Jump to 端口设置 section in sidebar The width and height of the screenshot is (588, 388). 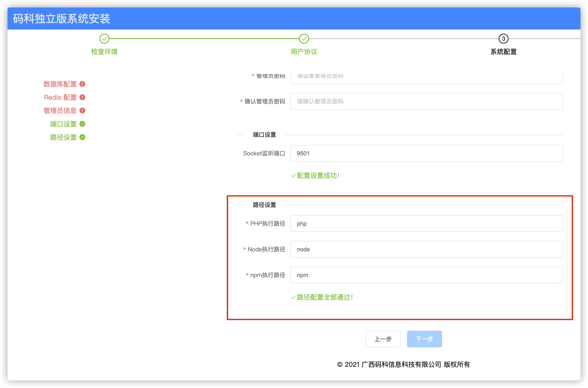pos(63,124)
